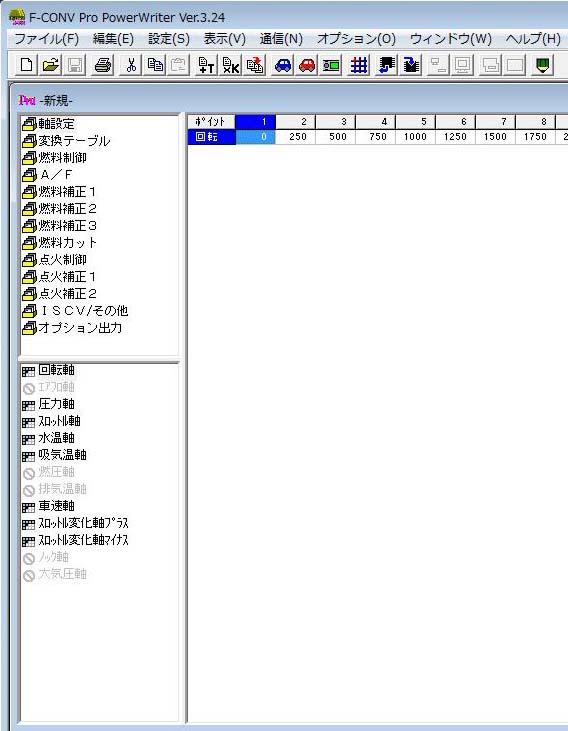Click the grayed monitor toolbar icon
Screen dimensions: 568x731
463,65
